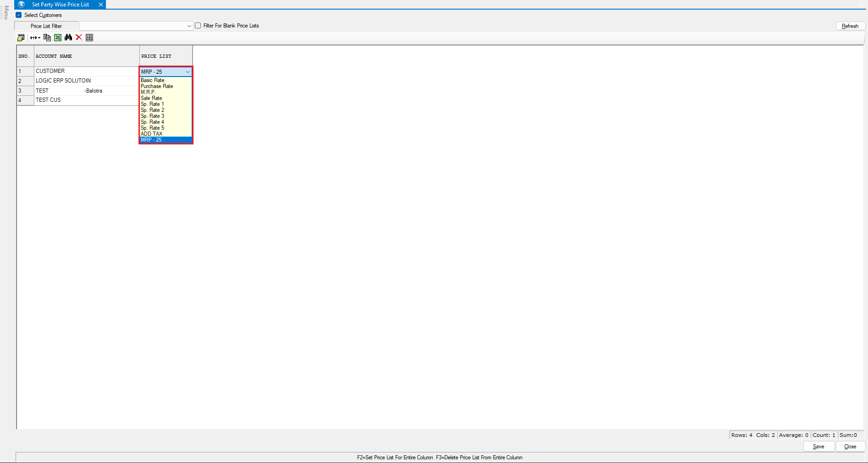Click the Save button
The height and width of the screenshot is (463, 868).
click(818, 446)
